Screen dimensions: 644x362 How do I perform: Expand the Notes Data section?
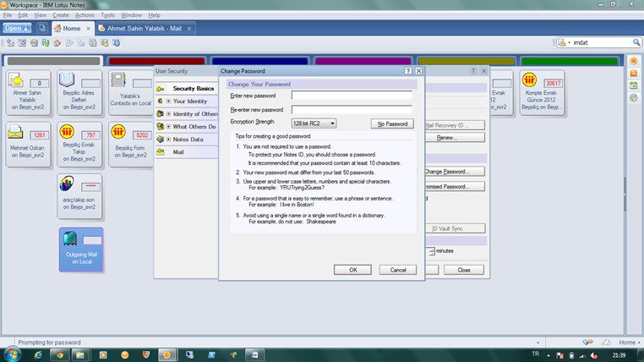point(168,140)
